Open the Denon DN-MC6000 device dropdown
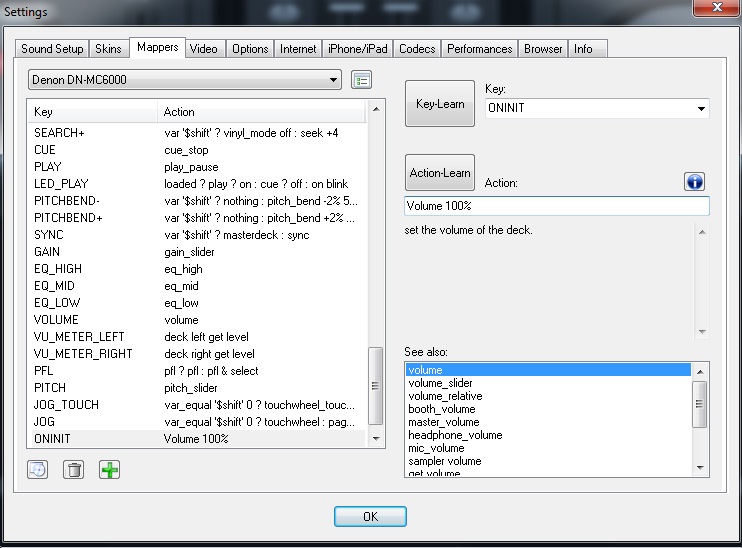This screenshot has width=742, height=548. pyautogui.click(x=185, y=79)
